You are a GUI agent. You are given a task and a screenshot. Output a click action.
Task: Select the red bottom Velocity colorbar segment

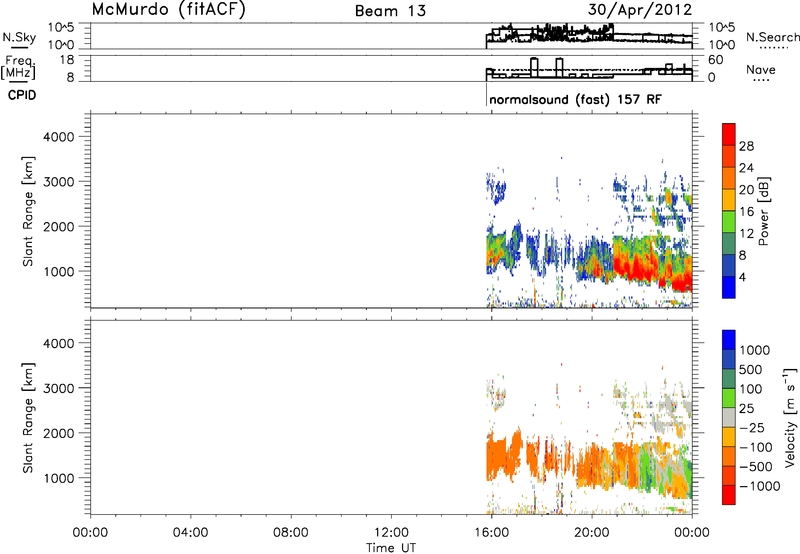[729, 495]
